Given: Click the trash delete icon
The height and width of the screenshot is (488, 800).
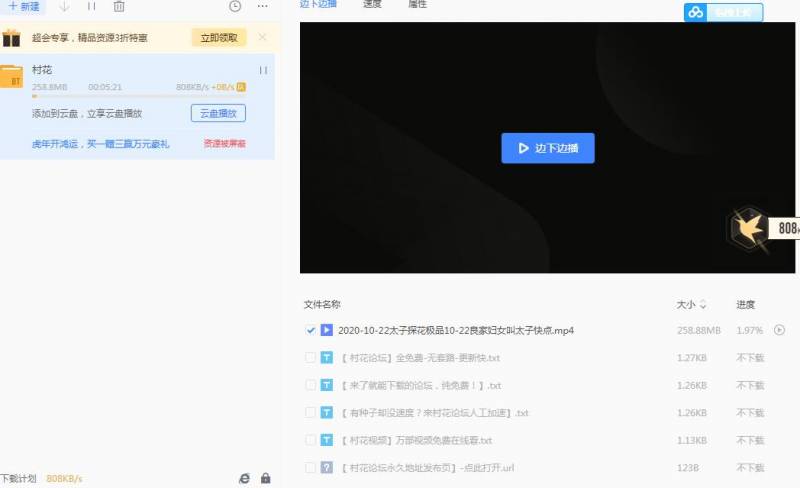Looking at the screenshot, I should [119, 6].
